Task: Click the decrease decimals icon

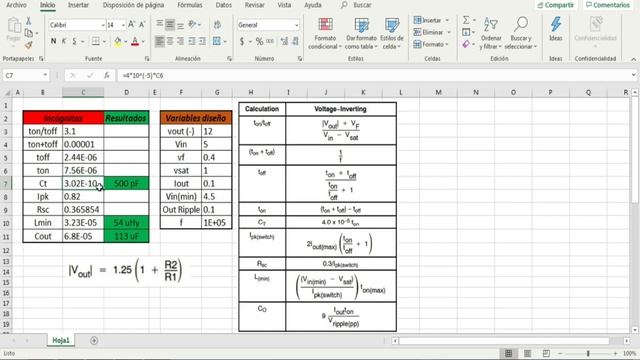Action: coord(296,41)
